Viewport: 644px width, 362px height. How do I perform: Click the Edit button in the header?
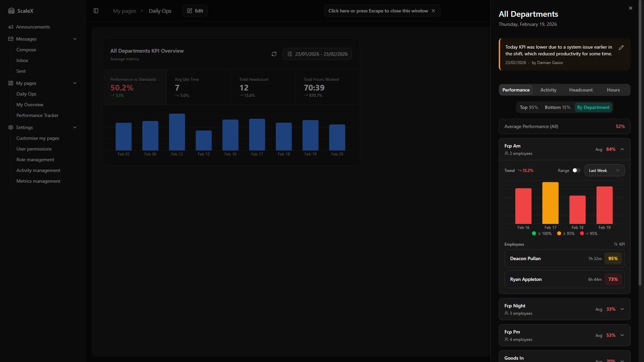click(x=195, y=11)
